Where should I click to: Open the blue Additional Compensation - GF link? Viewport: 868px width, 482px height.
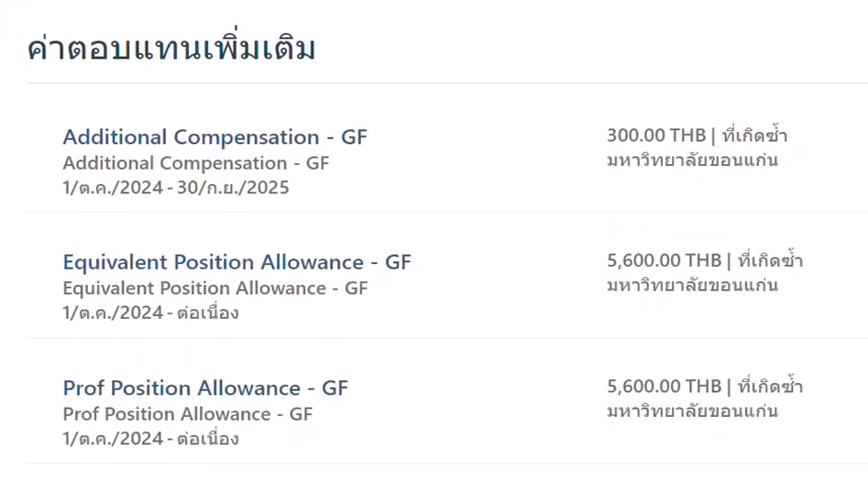(214, 137)
